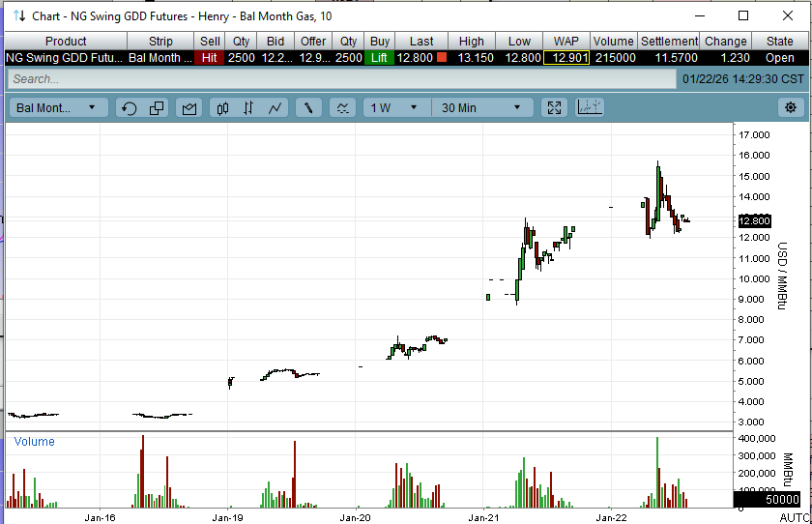Open the studies indicator icon
The width and height of the screenshot is (812, 524).
pos(343,107)
